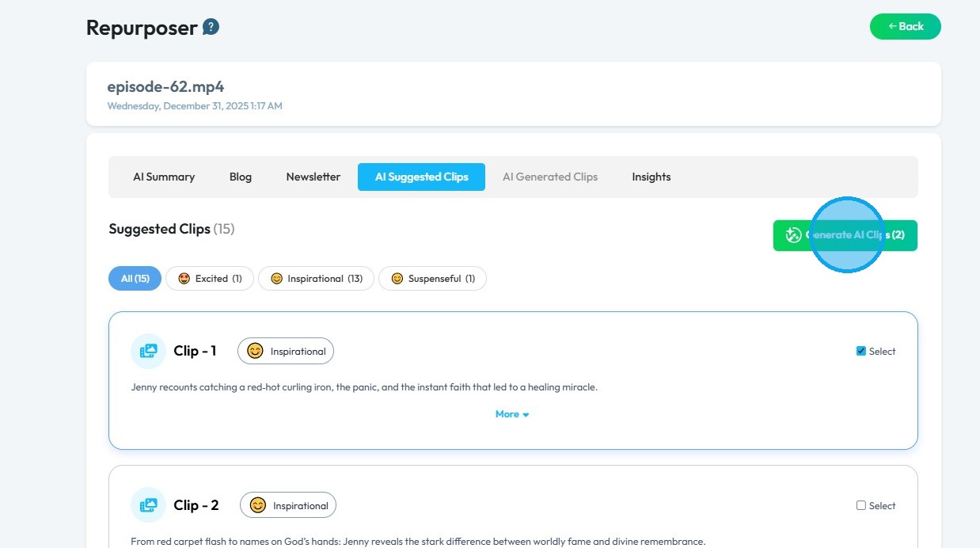
Task: Click the Clip - 2 image icon
Action: point(148,505)
